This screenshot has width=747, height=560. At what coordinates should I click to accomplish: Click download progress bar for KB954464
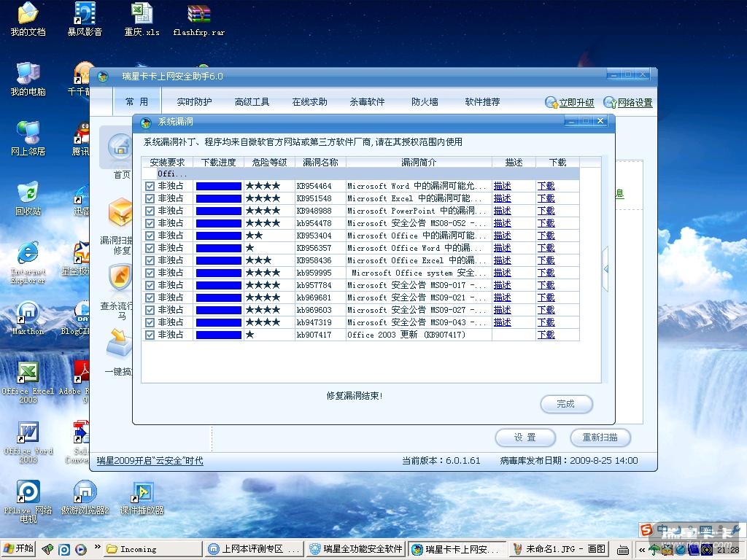219,186
